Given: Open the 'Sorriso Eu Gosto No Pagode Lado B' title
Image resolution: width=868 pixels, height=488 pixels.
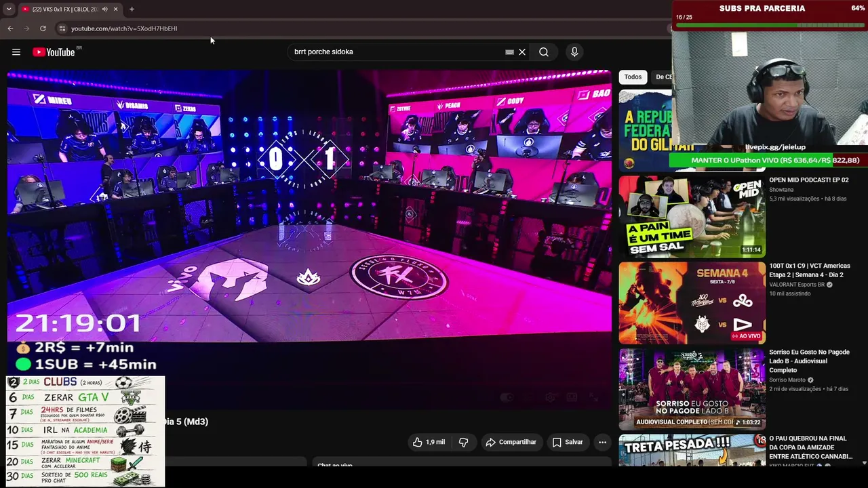Looking at the screenshot, I should (x=810, y=361).
